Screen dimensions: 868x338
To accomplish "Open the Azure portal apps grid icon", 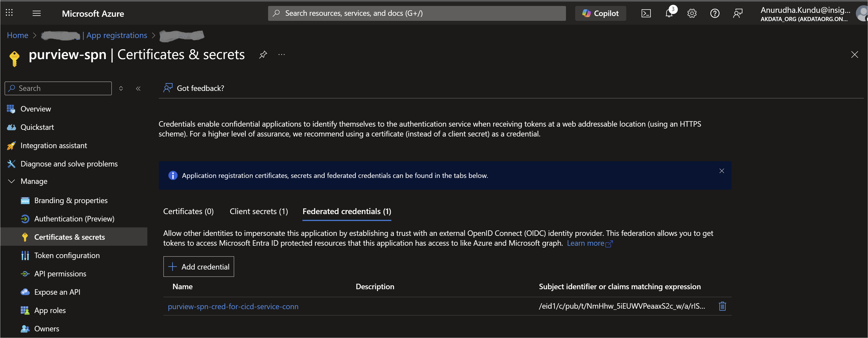I will [9, 13].
